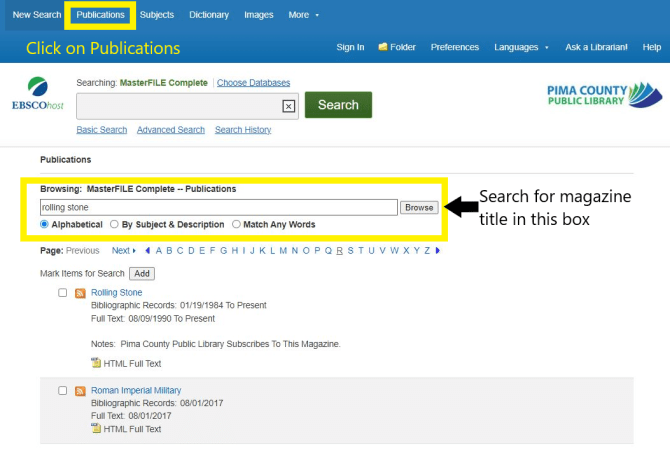Jump to letter B in alphabet list

click(x=169, y=250)
